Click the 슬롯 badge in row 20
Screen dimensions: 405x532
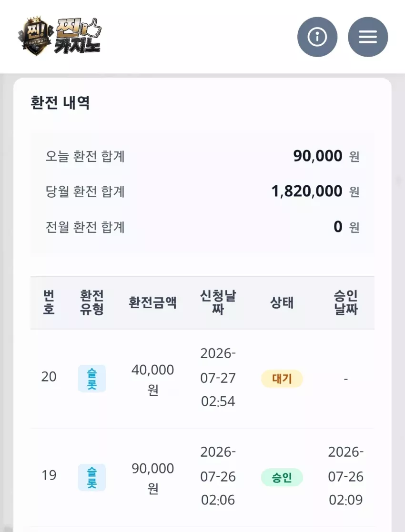tap(91, 379)
